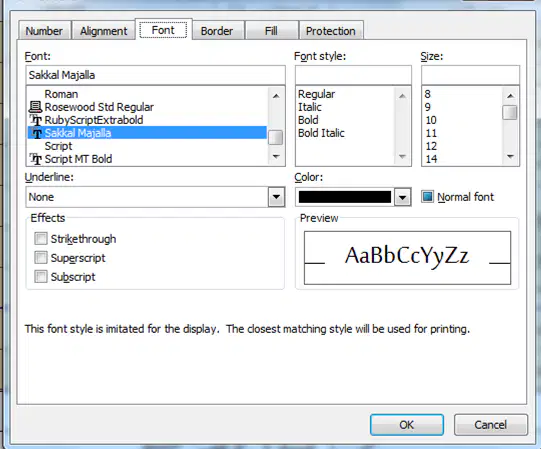This screenshot has width=541, height=449.
Task: Confirm the dialog with OK
Action: (407, 424)
